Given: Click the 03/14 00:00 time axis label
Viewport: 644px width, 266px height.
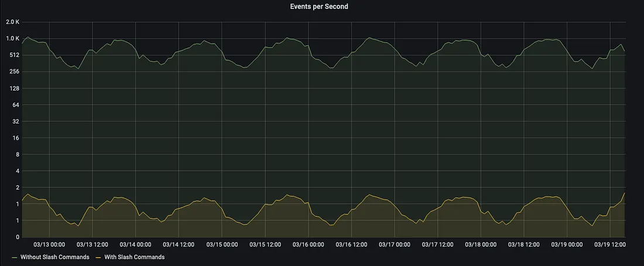Looking at the screenshot, I should point(135,244).
